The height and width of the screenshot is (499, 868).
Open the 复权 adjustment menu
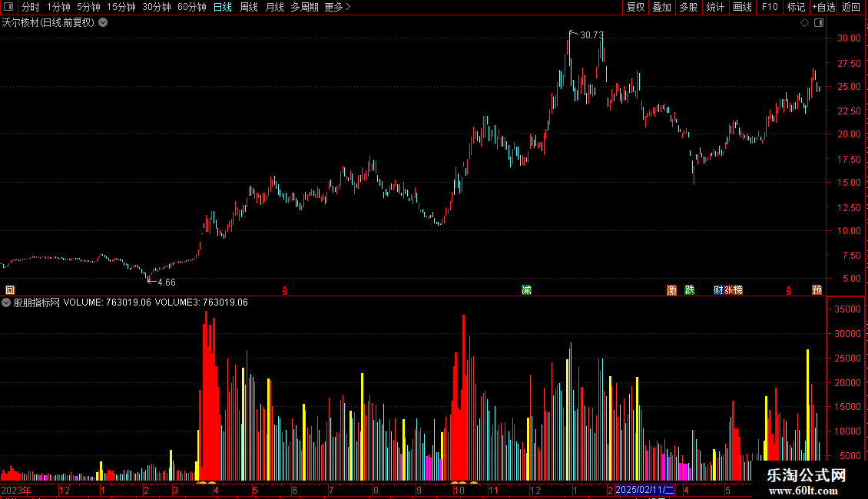[x=635, y=7]
